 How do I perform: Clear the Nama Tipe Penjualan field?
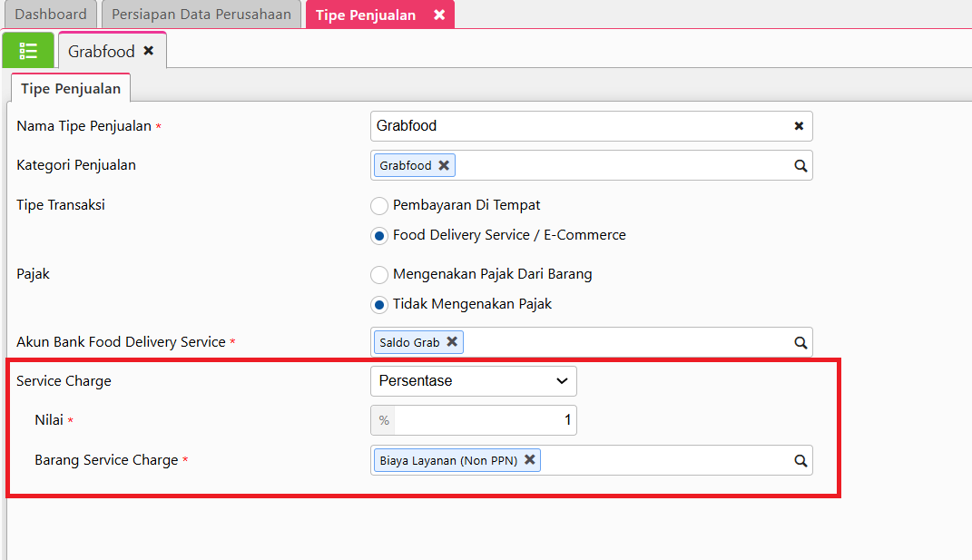click(799, 126)
